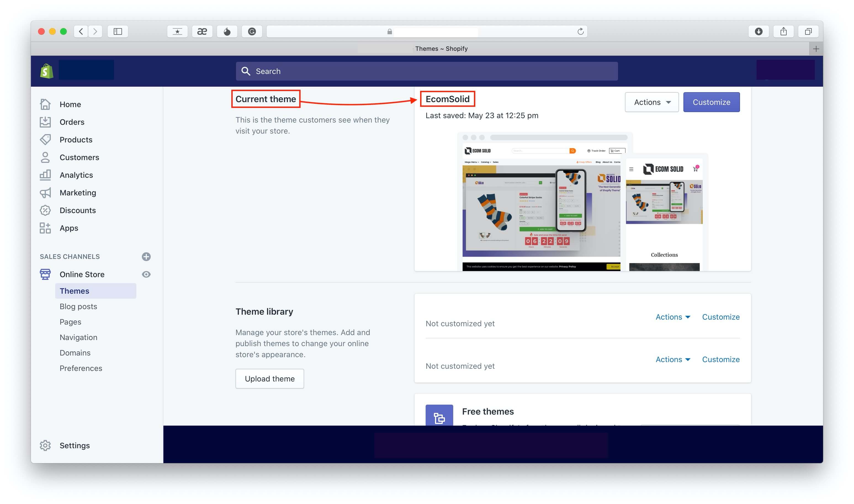Click the Safari share button

coord(784,31)
